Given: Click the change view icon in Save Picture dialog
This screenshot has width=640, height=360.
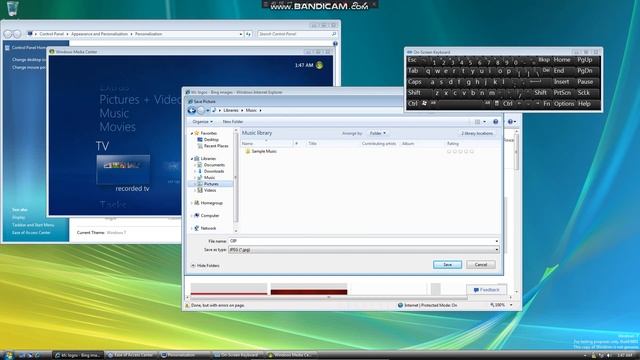Looking at the screenshot, I should click(477, 122).
